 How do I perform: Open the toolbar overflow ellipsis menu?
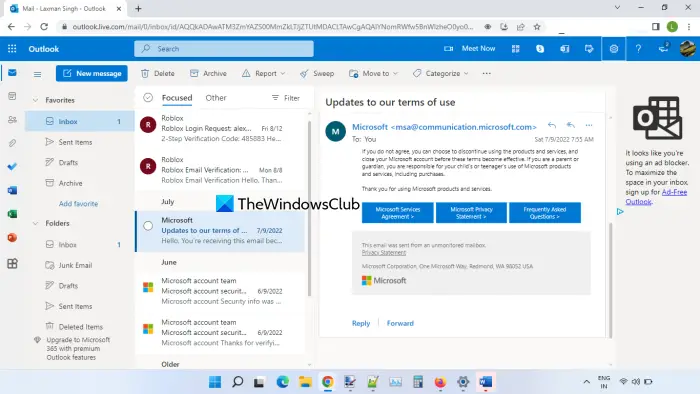click(x=487, y=73)
